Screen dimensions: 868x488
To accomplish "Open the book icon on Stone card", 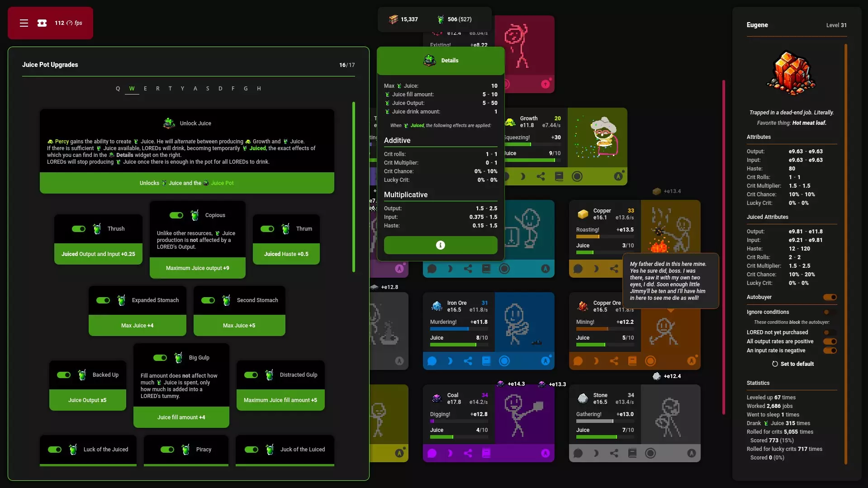I will click(632, 453).
